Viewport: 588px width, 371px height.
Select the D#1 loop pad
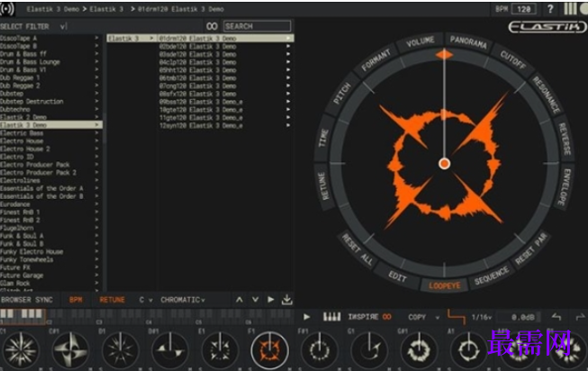tap(170, 350)
